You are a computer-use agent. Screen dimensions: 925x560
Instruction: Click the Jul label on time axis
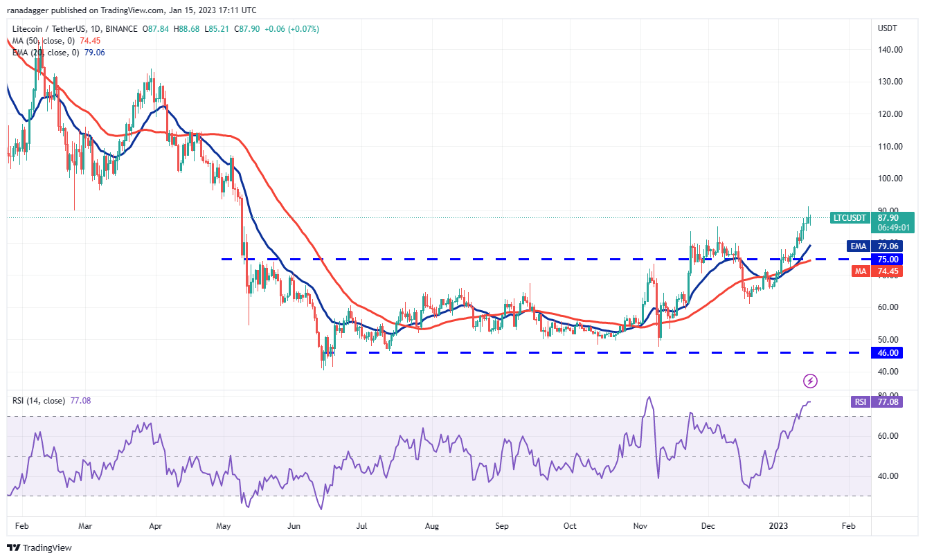[x=363, y=526]
